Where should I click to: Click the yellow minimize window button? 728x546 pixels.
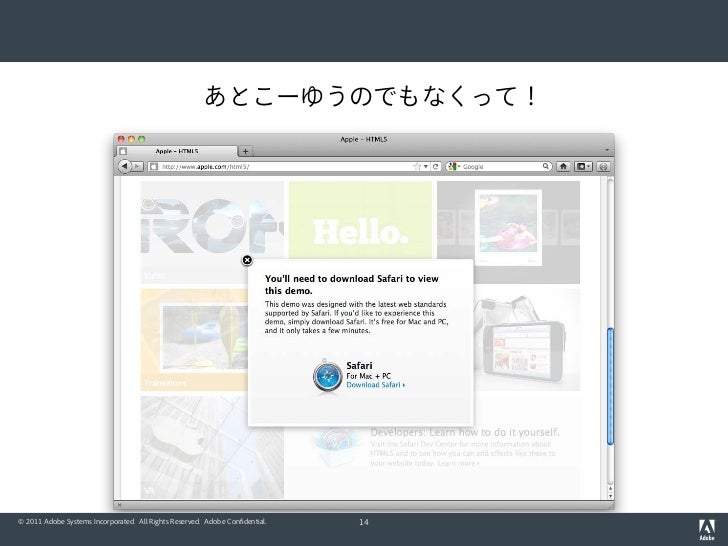click(131, 139)
